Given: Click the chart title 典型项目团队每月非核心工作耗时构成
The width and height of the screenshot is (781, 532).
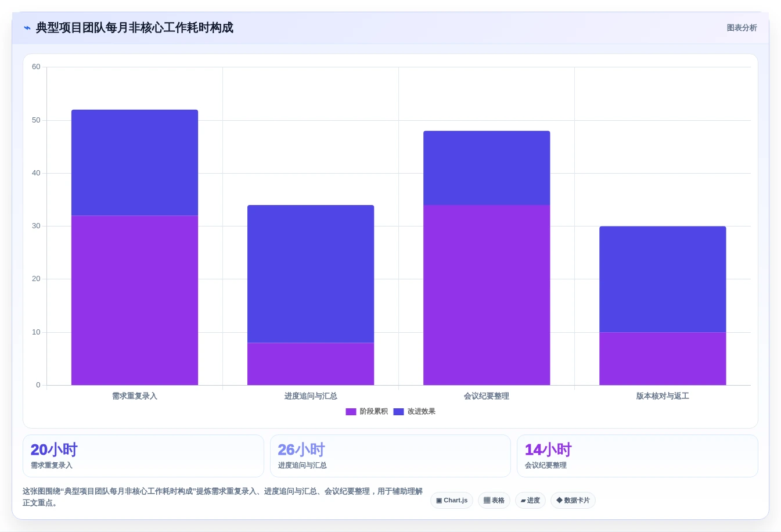Looking at the screenshot, I should tap(135, 28).
